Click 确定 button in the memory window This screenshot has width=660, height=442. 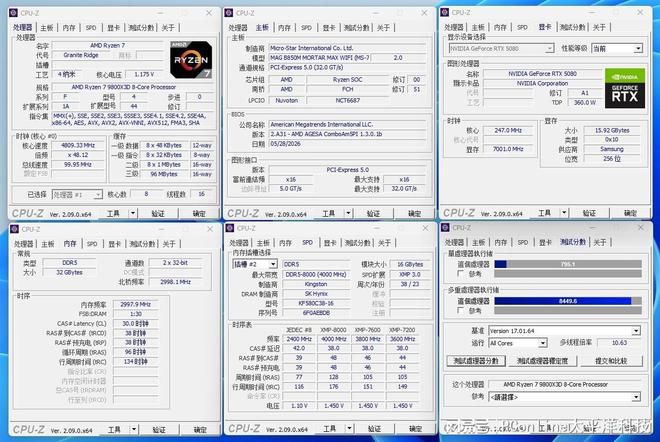(200, 429)
